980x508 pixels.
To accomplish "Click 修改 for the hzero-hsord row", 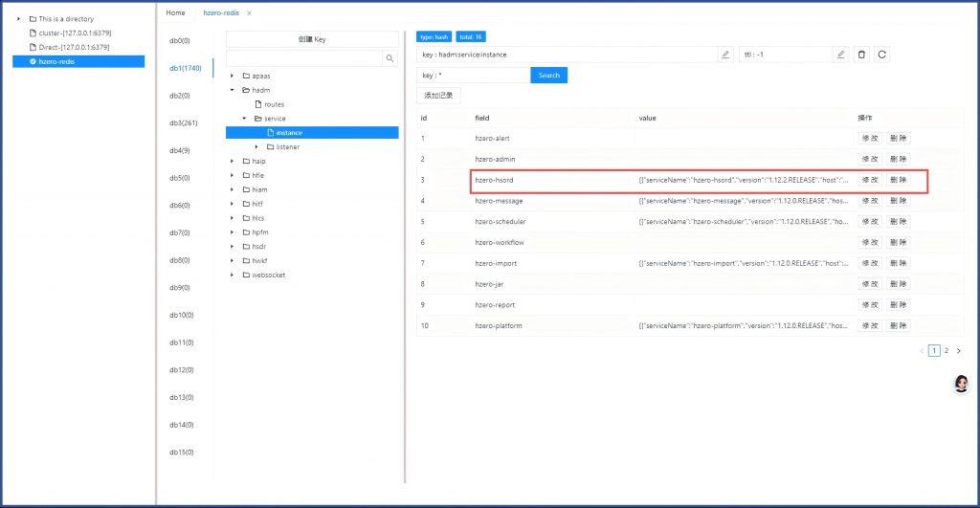I will click(x=869, y=180).
